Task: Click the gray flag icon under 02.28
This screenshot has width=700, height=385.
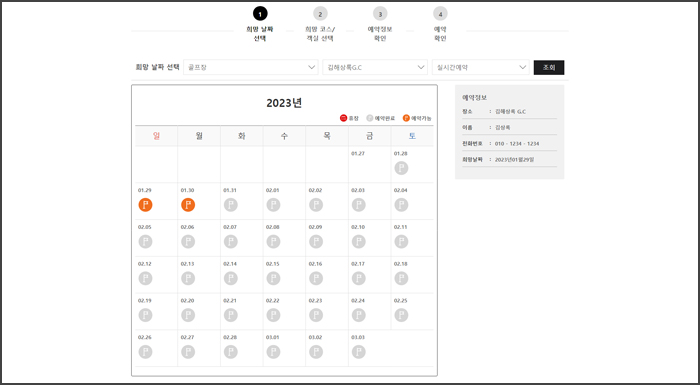Action: pyautogui.click(x=230, y=352)
